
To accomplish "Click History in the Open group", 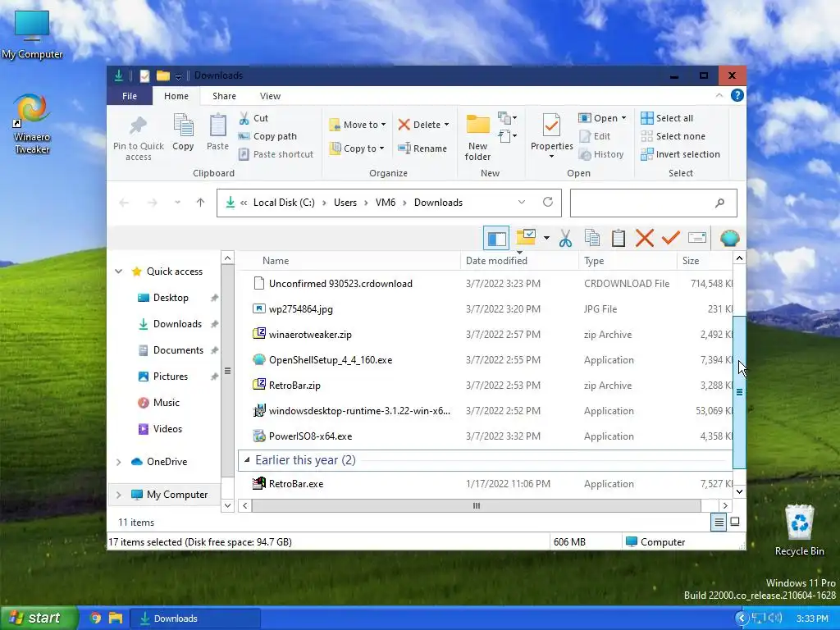I will (x=601, y=154).
